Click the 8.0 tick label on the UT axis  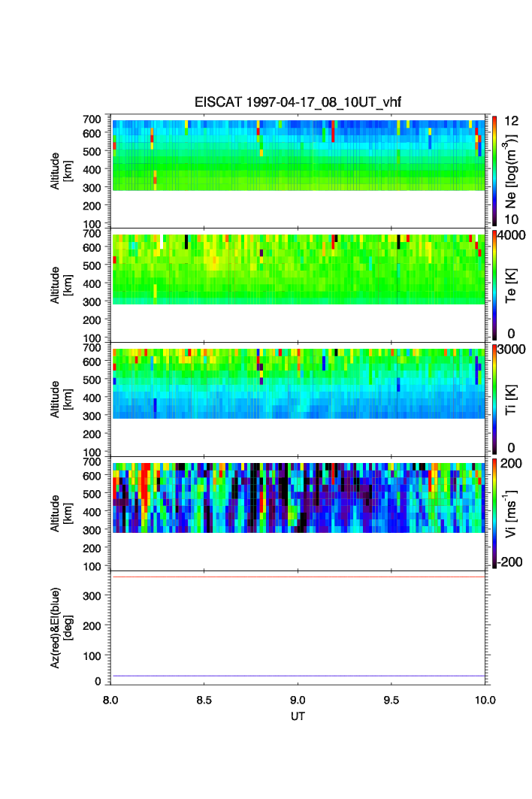pos(110,700)
